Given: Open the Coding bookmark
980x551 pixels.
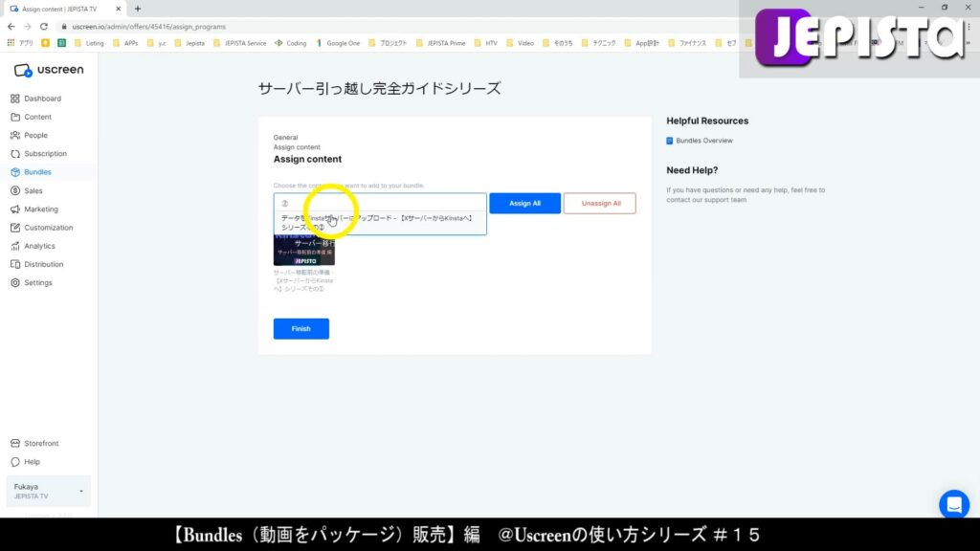Looking at the screenshot, I should coord(291,43).
